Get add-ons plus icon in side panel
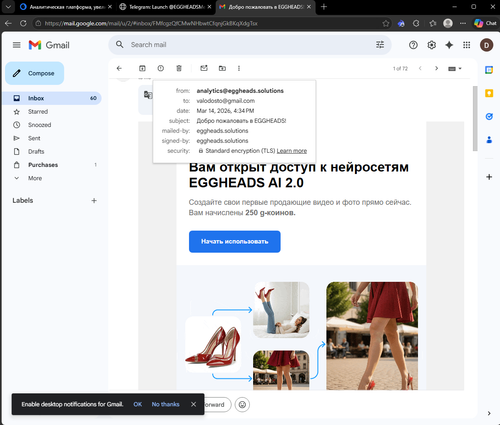Image resolution: width=500 pixels, height=425 pixels. [489, 177]
